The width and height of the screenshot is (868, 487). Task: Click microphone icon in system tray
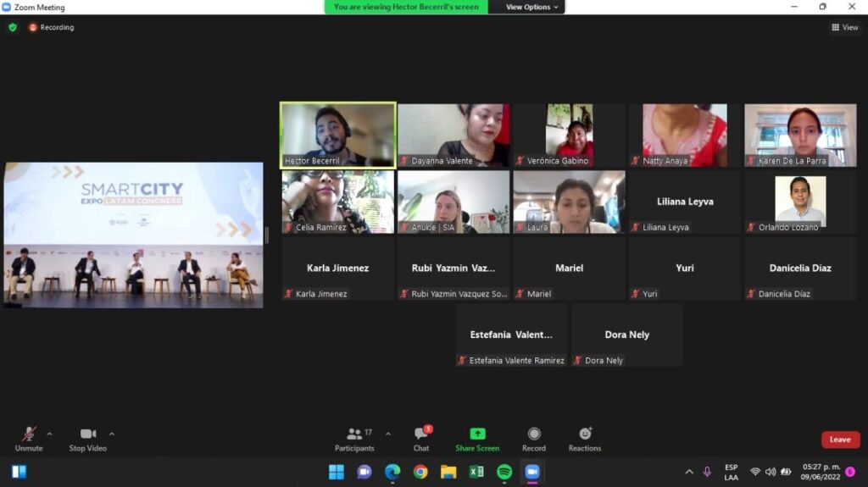[x=707, y=472]
